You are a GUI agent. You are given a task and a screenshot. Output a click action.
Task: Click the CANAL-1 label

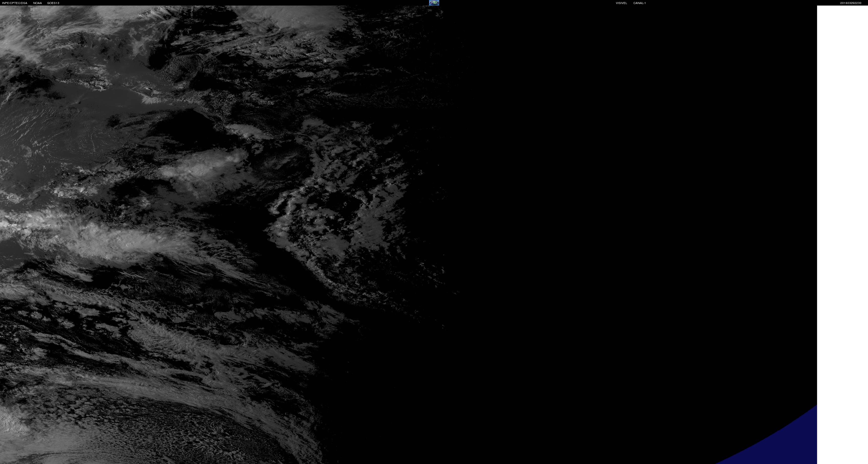click(639, 3)
